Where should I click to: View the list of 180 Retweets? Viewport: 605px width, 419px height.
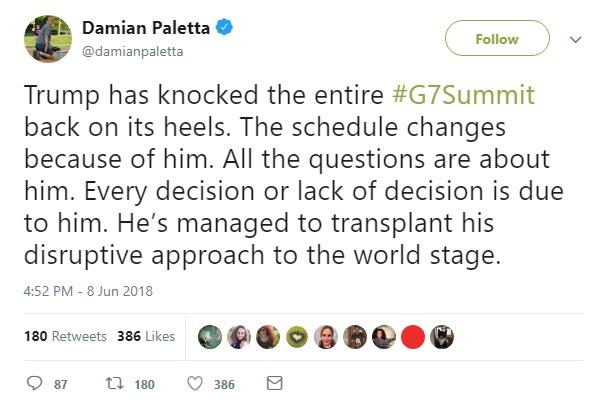65,337
